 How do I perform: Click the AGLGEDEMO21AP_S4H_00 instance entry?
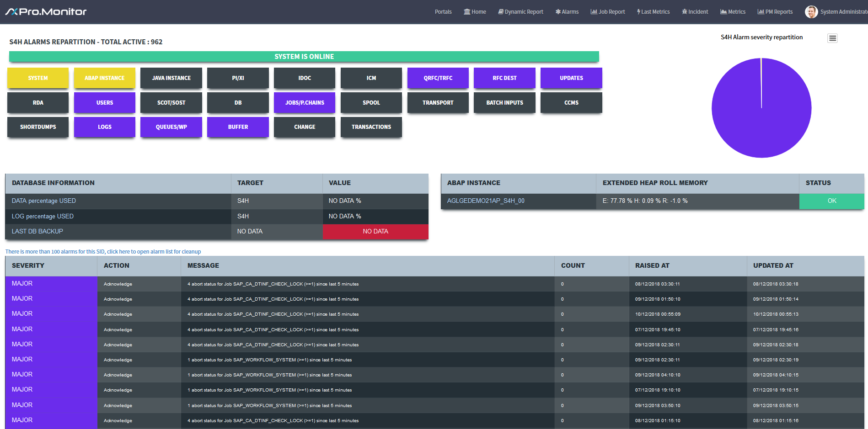click(486, 201)
